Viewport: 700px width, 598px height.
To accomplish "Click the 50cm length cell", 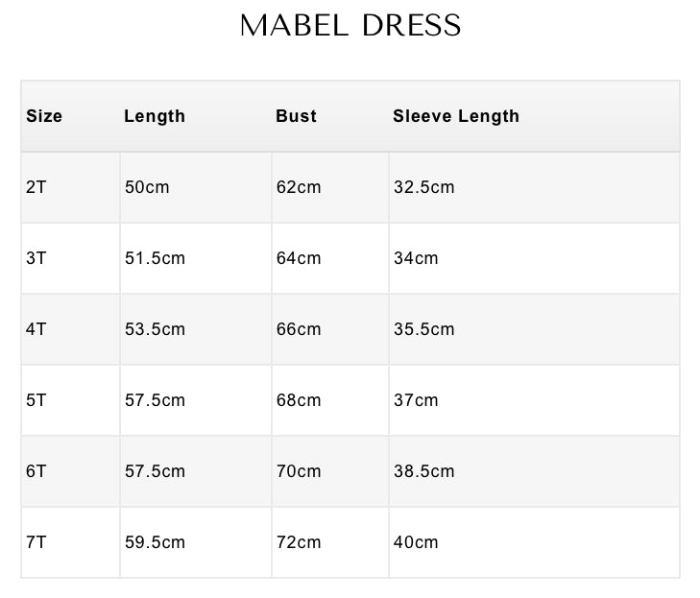I will (147, 187).
